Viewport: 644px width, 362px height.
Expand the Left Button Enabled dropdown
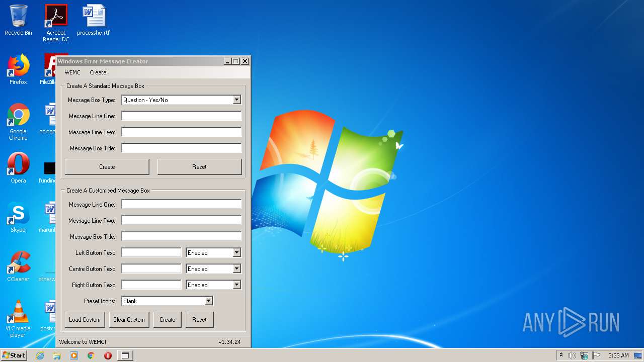click(x=236, y=253)
